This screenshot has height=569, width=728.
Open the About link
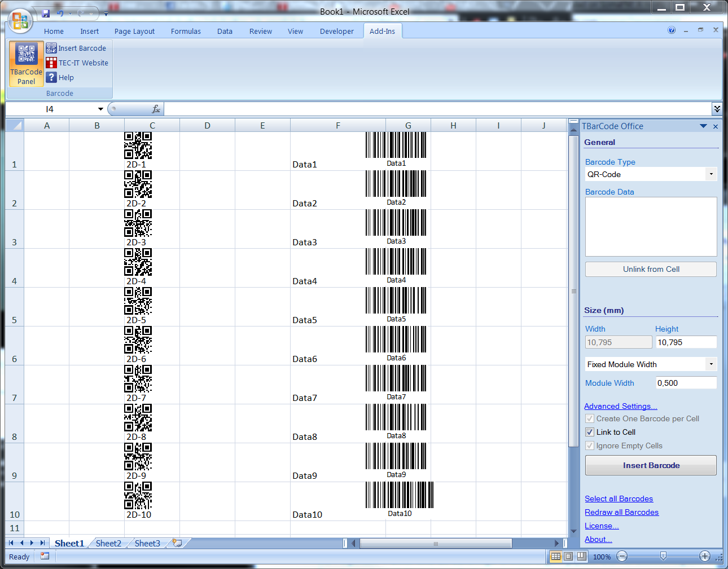[x=598, y=539]
